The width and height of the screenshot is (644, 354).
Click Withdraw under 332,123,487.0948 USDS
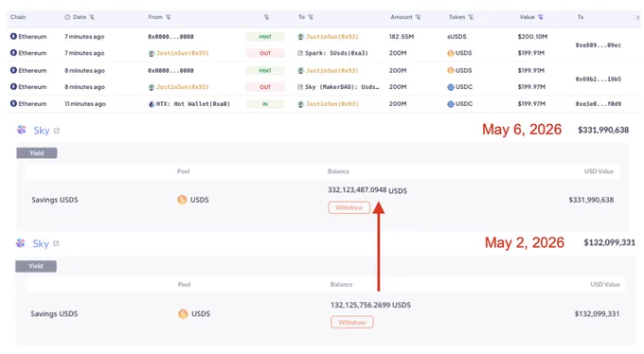[x=349, y=208]
